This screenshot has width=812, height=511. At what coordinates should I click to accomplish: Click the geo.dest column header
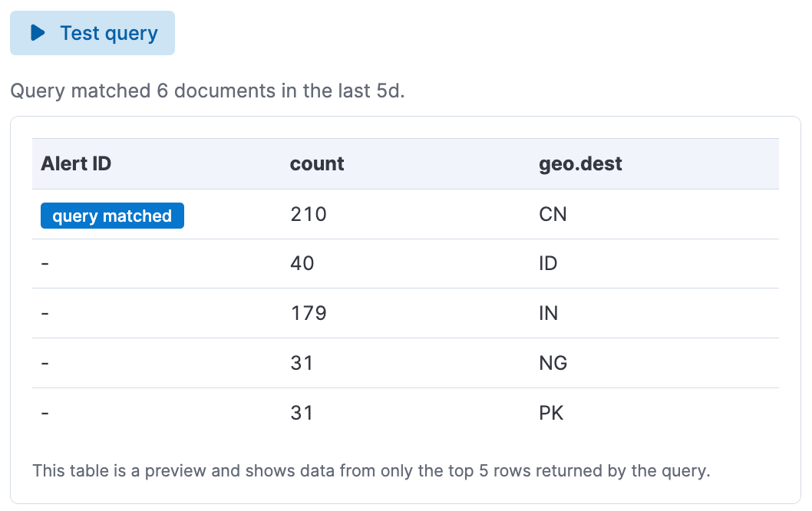(x=580, y=163)
